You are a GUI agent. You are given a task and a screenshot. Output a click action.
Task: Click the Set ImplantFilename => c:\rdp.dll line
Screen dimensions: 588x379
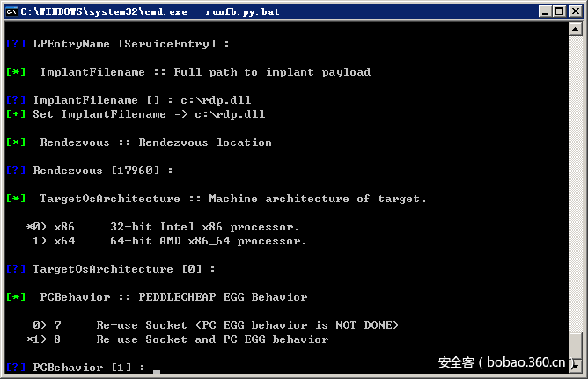pyautogui.click(x=148, y=114)
